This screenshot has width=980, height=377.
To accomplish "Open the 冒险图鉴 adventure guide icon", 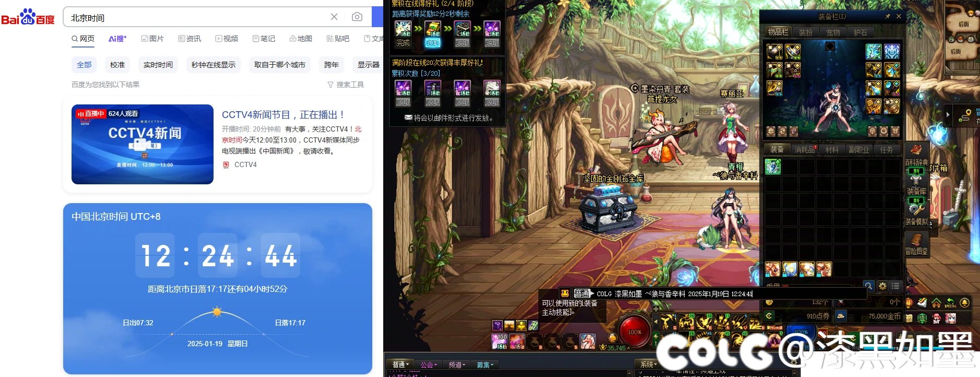I will click(x=917, y=243).
